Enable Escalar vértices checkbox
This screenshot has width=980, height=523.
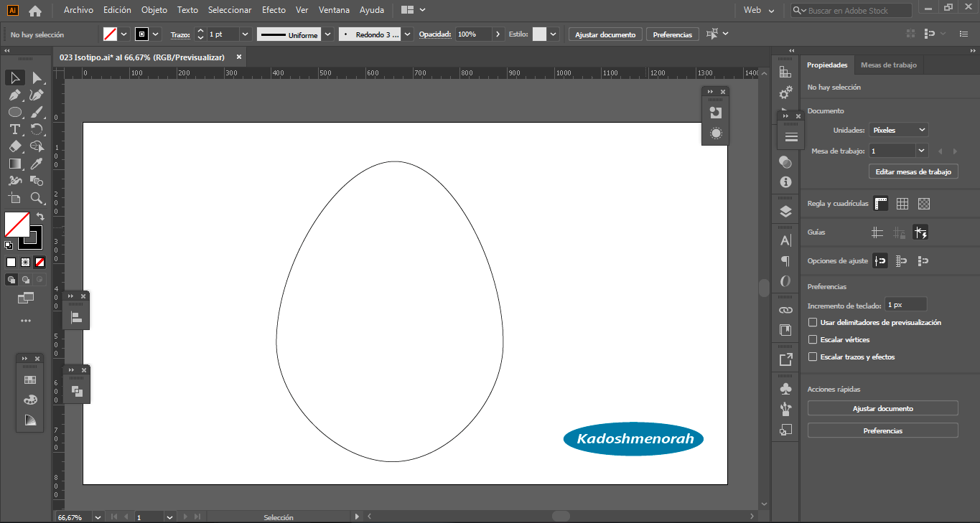pyautogui.click(x=813, y=340)
